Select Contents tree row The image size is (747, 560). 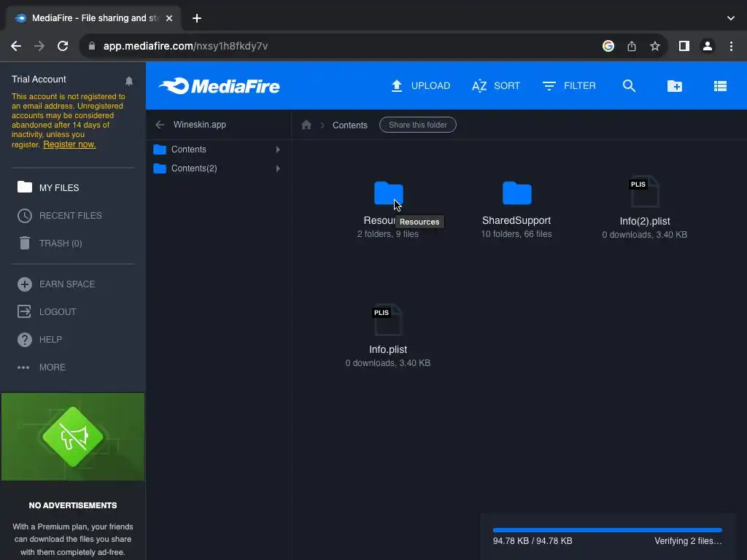click(x=218, y=149)
